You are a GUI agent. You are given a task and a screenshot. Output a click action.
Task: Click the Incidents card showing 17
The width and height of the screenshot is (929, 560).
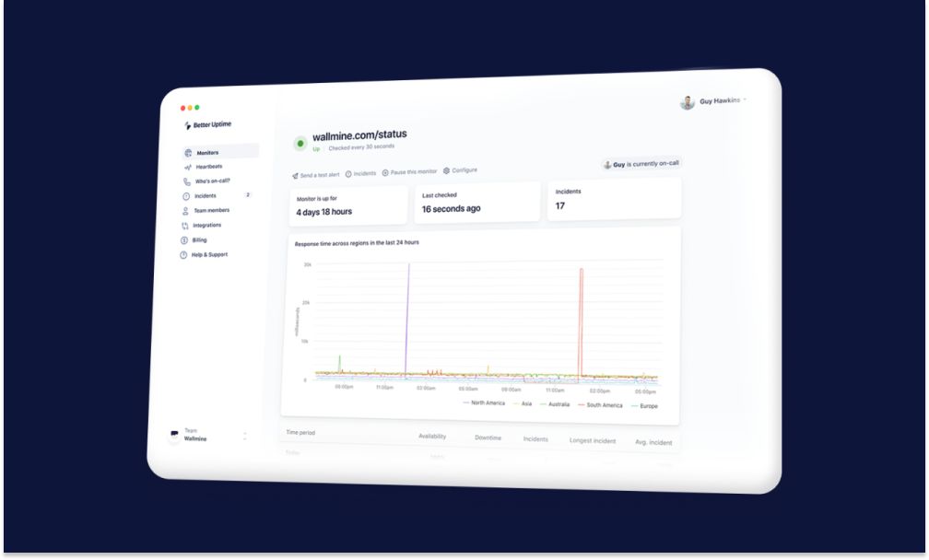tap(615, 200)
